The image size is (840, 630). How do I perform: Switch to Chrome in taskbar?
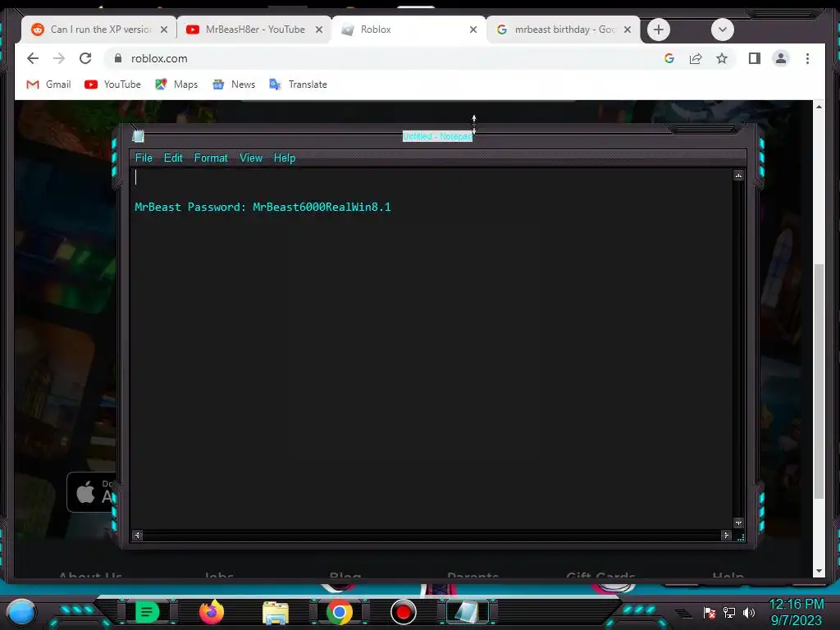339,612
